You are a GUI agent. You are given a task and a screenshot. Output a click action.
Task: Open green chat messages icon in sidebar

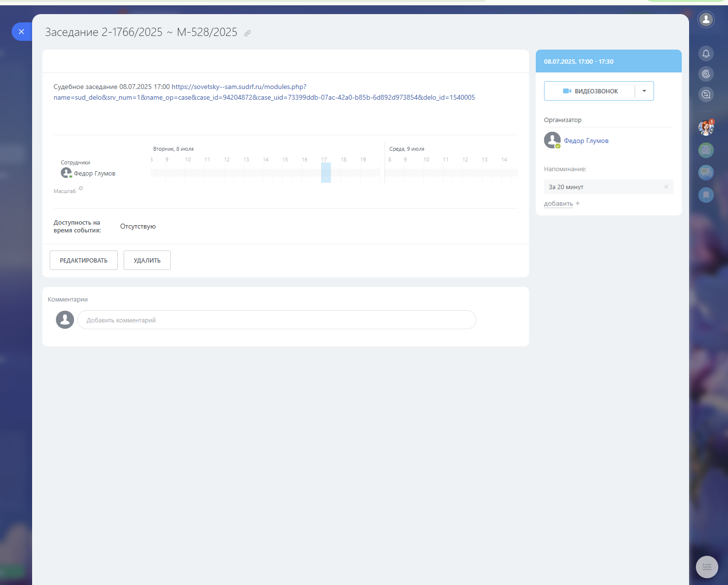tap(706, 172)
